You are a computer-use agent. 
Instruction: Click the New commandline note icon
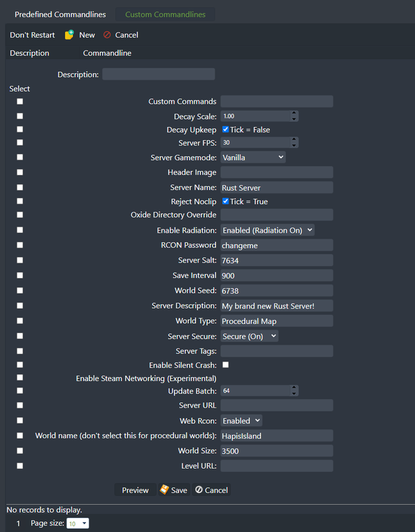[69, 35]
